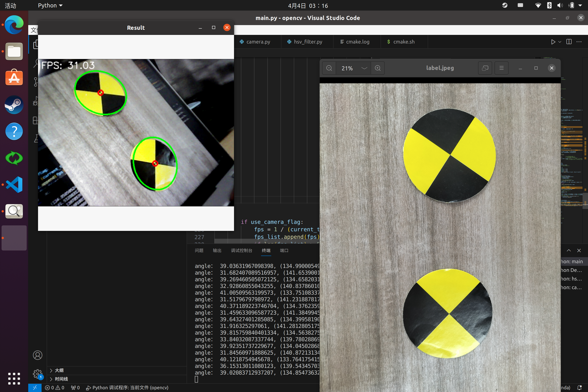Open VS Code Manage settings gear

coord(37,374)
